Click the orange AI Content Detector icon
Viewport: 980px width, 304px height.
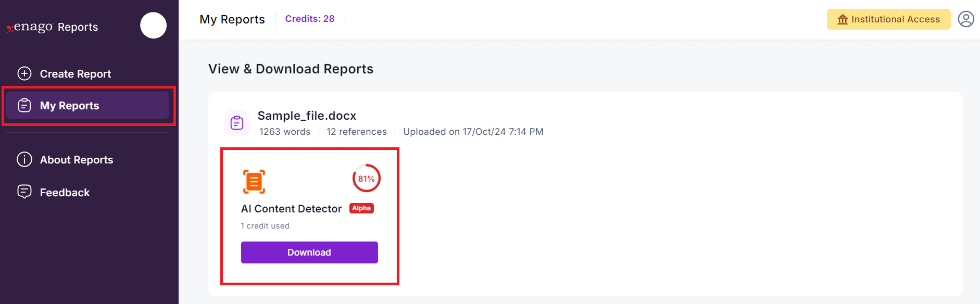coord(254,182)
